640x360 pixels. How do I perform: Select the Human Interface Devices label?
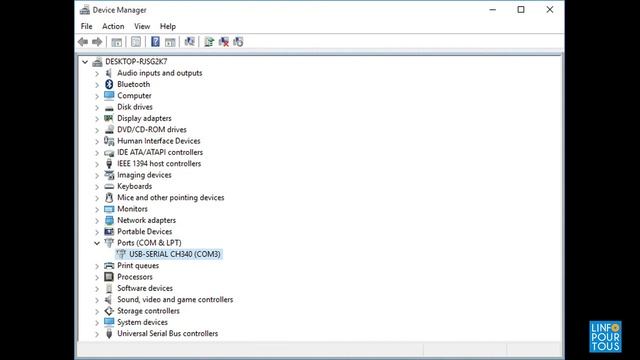[159, 141]
